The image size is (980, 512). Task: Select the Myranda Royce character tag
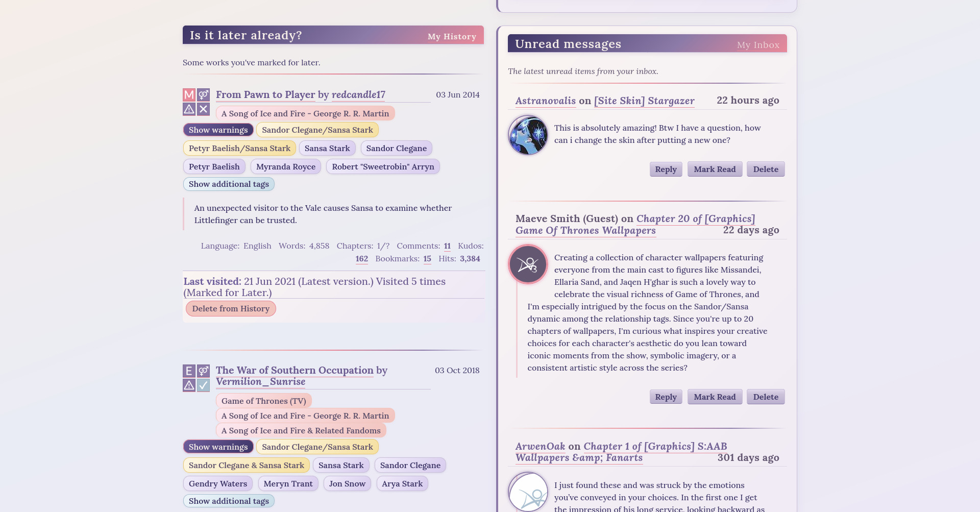pyautogui.click(x=286, y=166)
